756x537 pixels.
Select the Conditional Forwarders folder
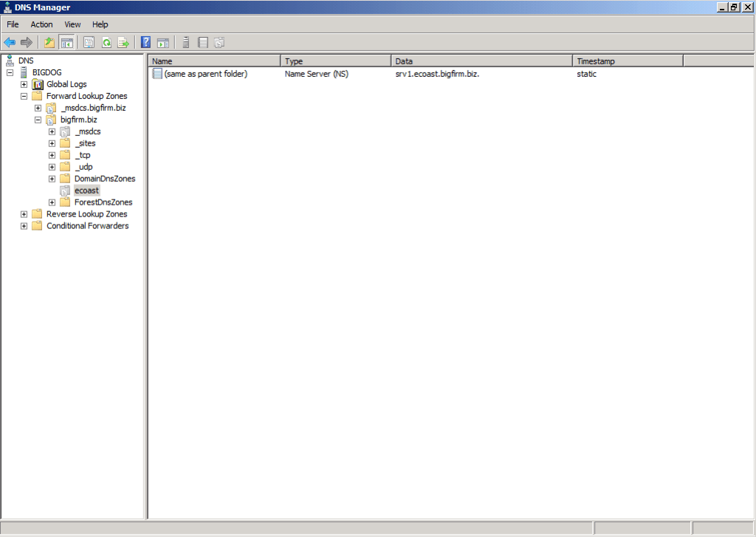(87, 226)
